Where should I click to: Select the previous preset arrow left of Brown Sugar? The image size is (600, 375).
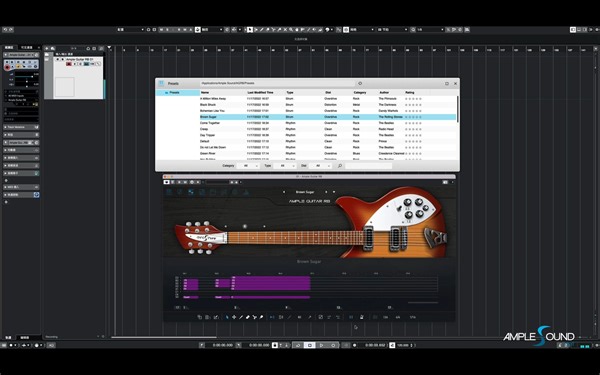tap(284, 192)
